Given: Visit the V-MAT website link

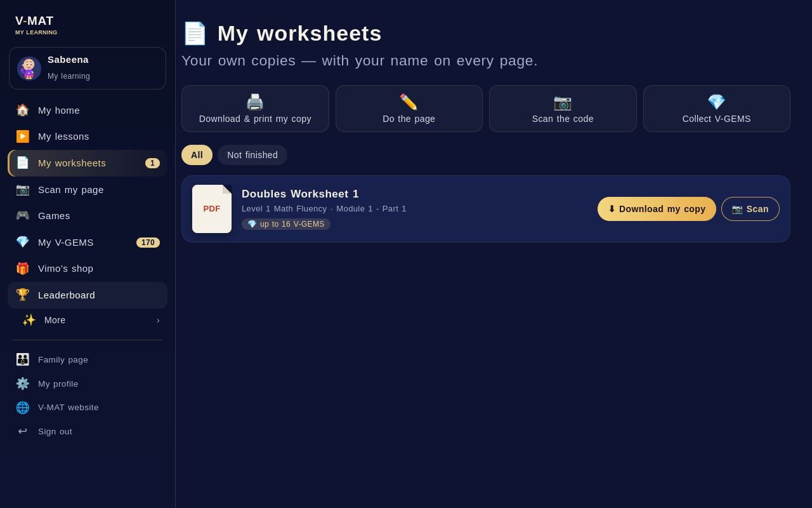Looking at the screenshot, I should point(88,408).
